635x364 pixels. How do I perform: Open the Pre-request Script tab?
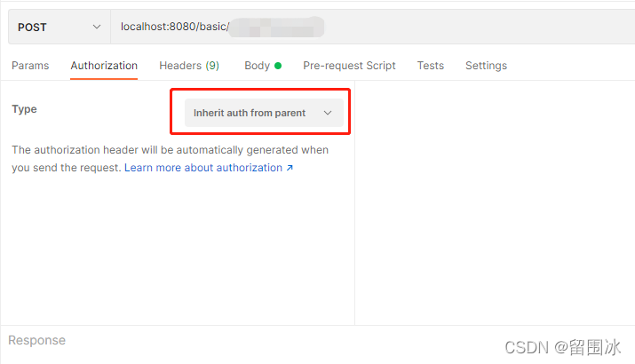pyautogui.click(x=349, y=66)
